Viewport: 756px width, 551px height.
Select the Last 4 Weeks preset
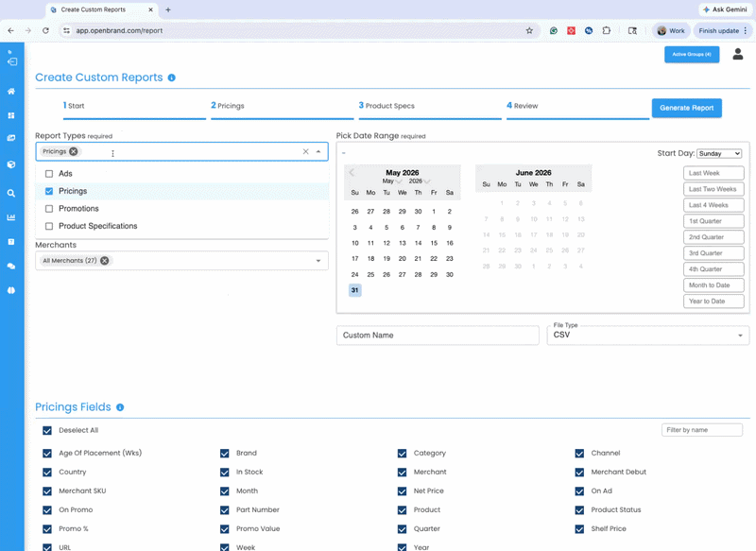713,205
